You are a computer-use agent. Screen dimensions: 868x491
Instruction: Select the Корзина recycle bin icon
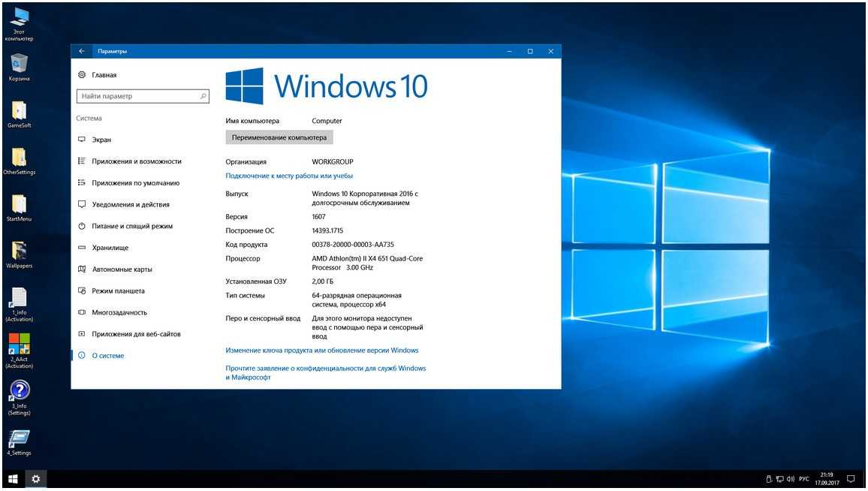pyautogui.click(x=19, y=67)
